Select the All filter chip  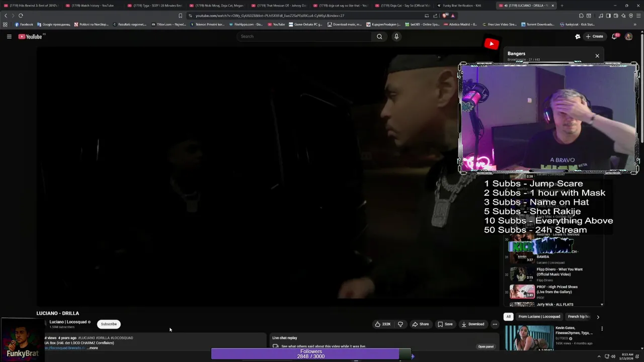(x=509, y=317)
